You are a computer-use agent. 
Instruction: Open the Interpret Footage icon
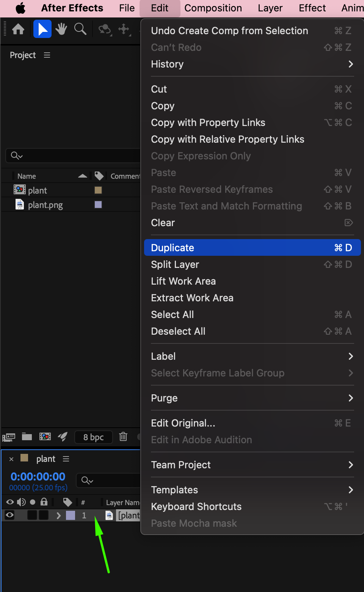coord(9,437)
